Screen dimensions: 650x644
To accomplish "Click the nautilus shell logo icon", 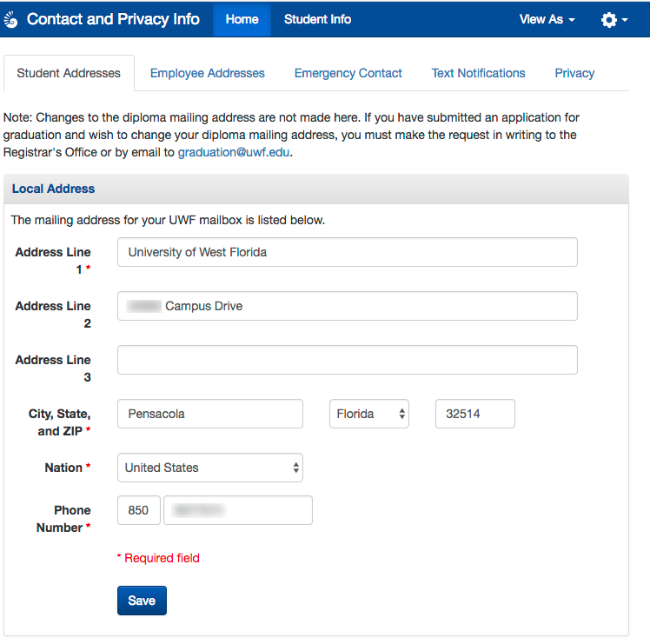I will coord(10,19).
